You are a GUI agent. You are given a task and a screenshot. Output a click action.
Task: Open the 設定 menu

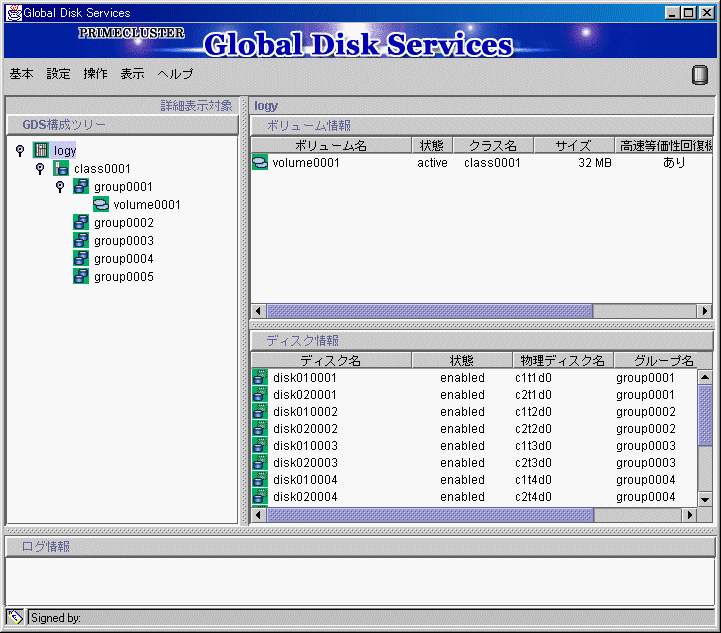58,74
